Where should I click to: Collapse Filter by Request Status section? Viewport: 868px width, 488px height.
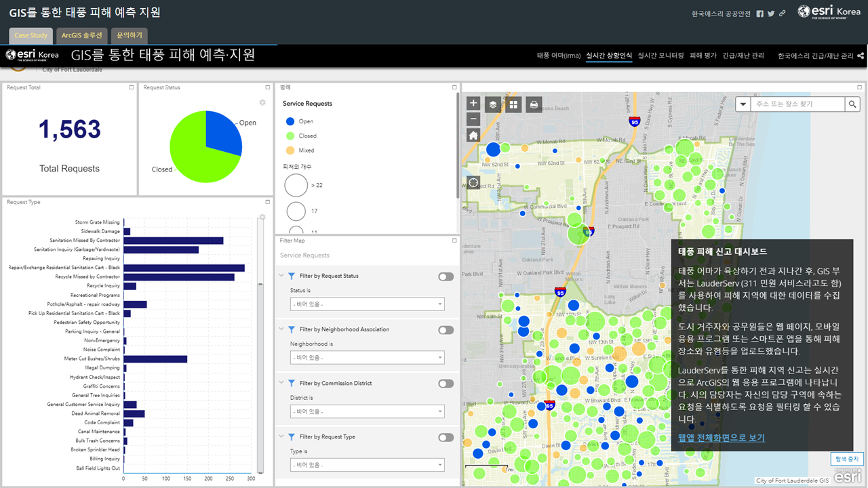click(282, 276)
